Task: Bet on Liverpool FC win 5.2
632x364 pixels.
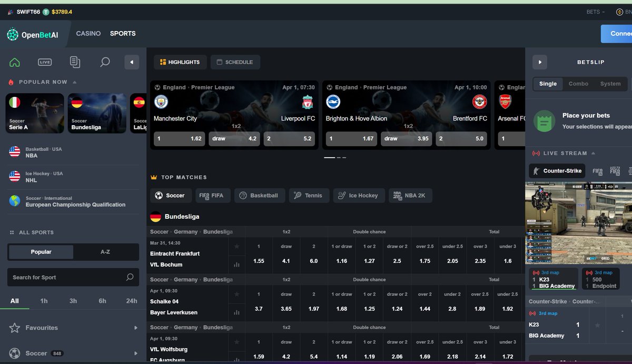Action: [x=289, y=139]
